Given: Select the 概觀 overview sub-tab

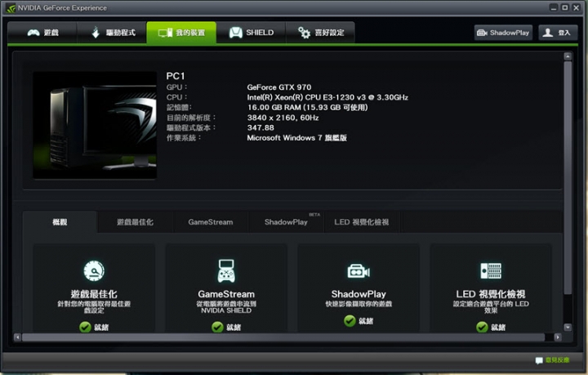Looking at the screenshot, I should click(x=60, y=222).
